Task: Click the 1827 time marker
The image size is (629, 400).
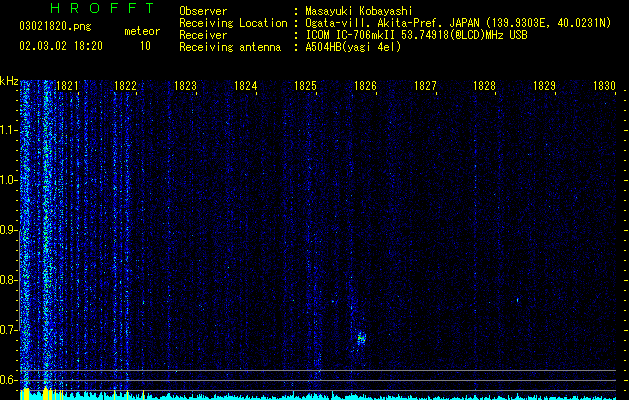Action: (425, 85)
